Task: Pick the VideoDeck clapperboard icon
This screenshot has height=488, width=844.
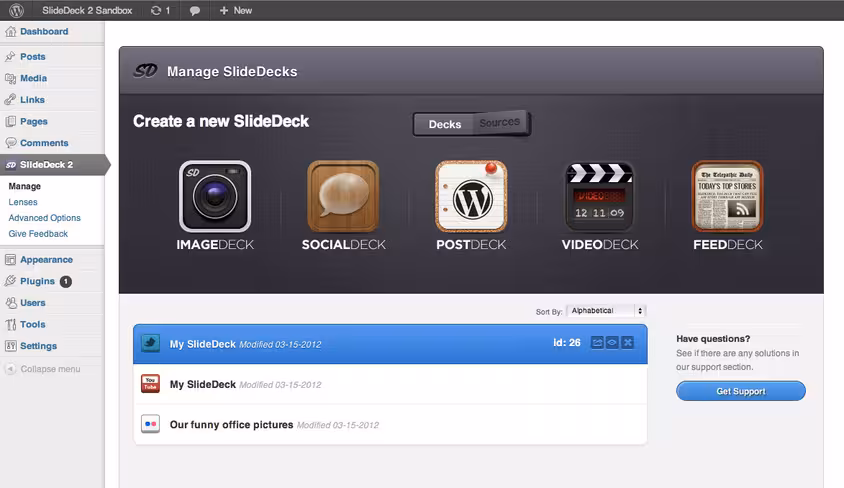Action: (x=599, y=196)
